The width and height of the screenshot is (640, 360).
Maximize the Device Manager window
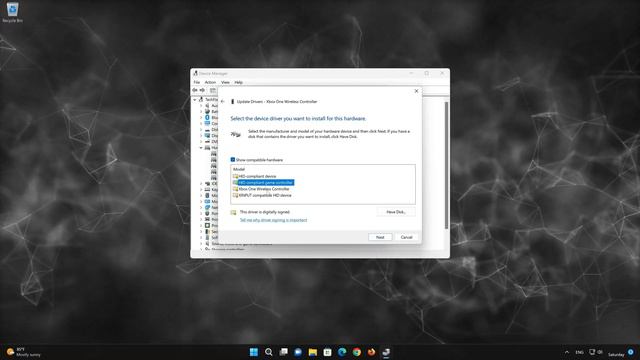(427, 73)
